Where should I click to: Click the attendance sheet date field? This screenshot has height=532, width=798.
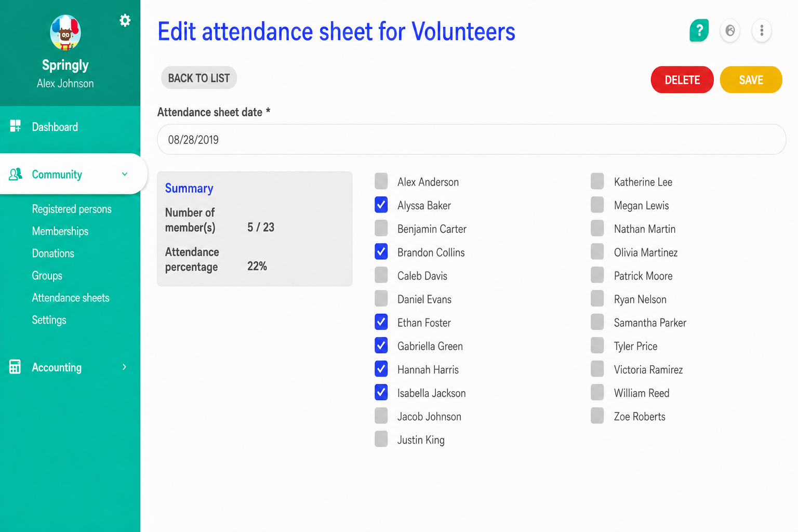point(471,139)
